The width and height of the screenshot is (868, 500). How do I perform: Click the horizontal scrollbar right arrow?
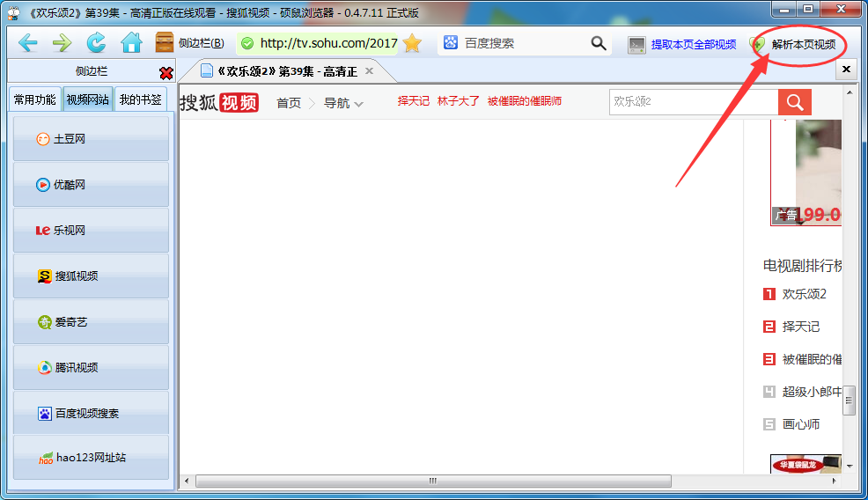coord(835,481)
